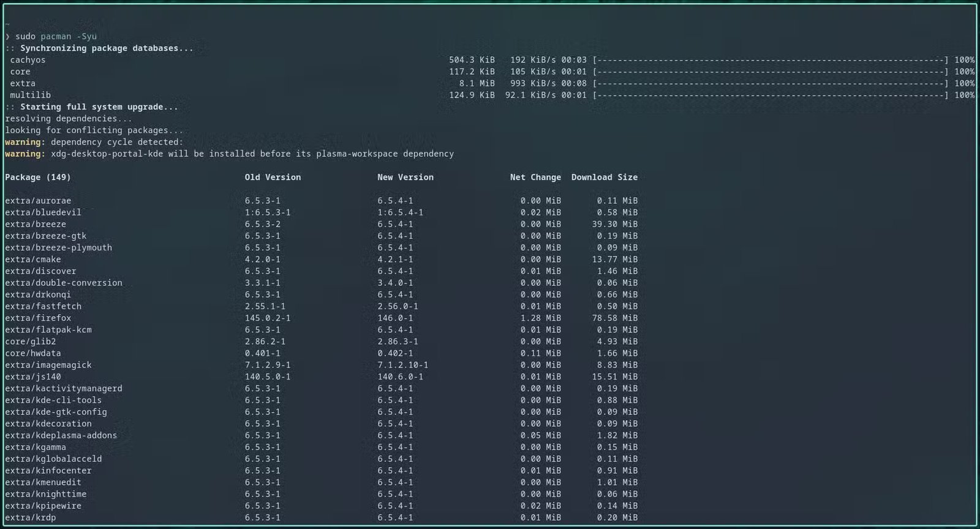Select the extra/cmake package name
Image resolution: width=980 pixels, height=529 pixels.
[x=33, y=259]
